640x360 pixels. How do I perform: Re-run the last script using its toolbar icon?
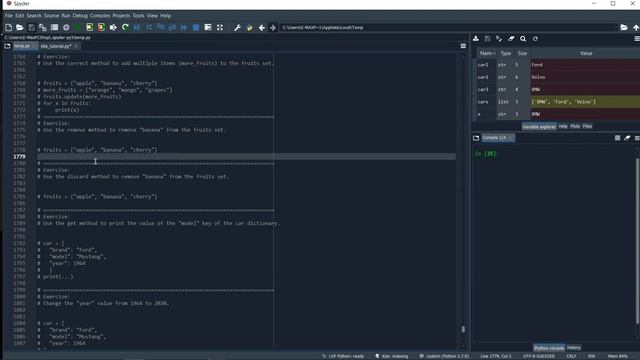pos(125,27)
